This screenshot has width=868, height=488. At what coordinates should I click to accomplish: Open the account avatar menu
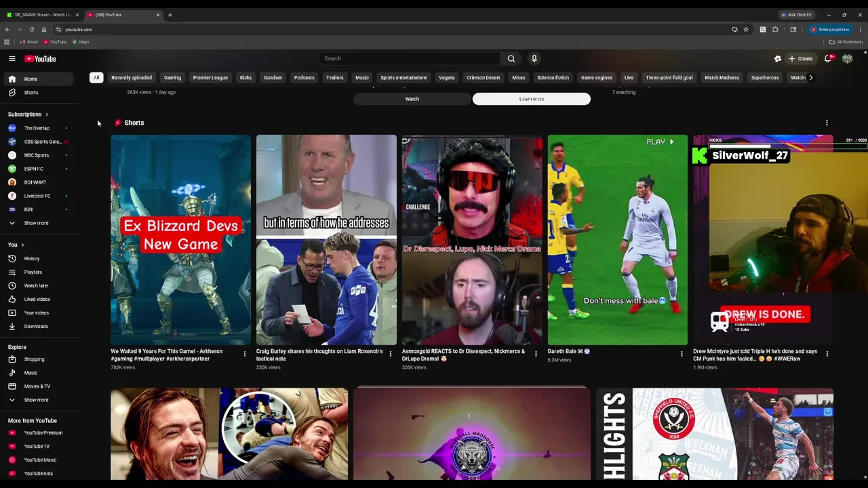[847, 59]
